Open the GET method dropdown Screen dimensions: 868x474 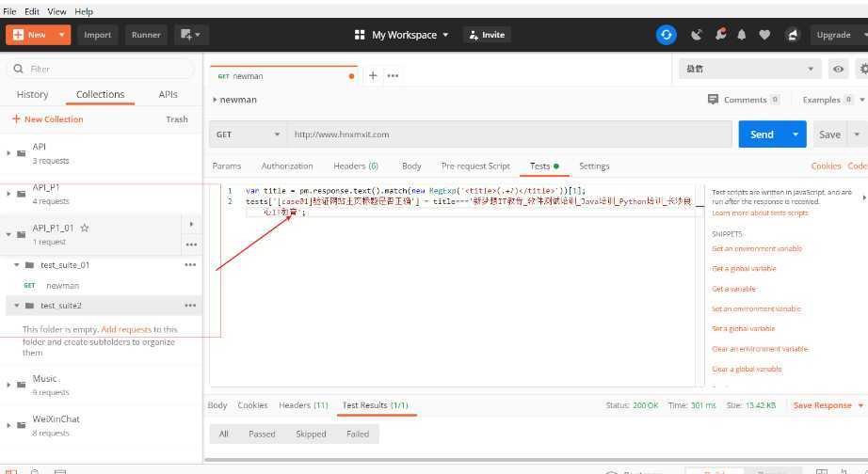[x=248, y=134]
